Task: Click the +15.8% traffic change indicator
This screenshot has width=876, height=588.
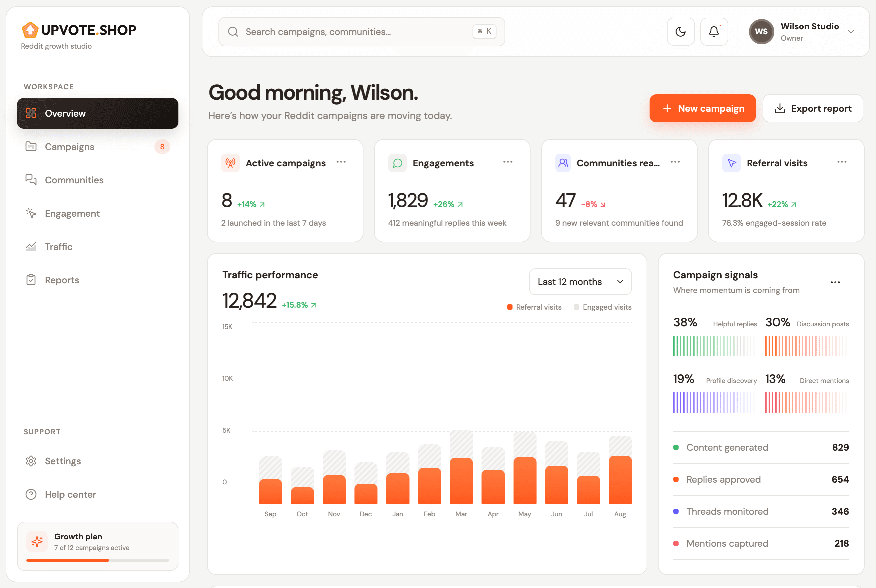Action: tap(299, 305)
